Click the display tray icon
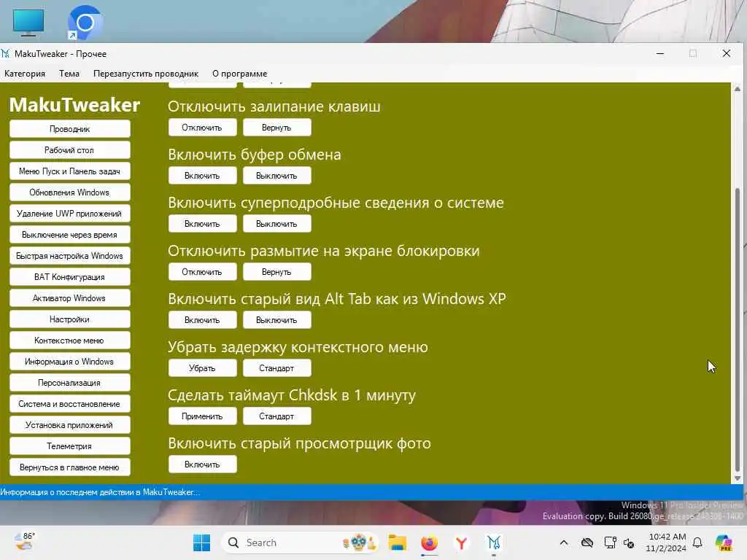 (611, 542)
